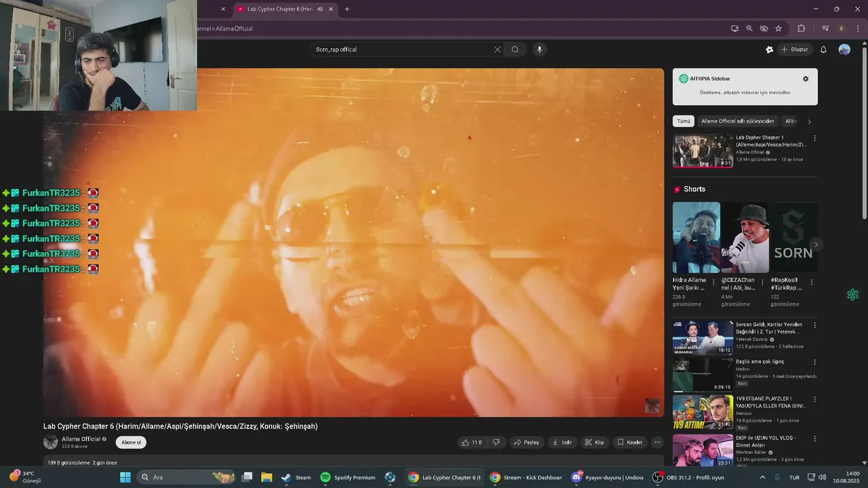Open more actions ellipsis under the video
868x488 pixels.
[x=657, y=443]
